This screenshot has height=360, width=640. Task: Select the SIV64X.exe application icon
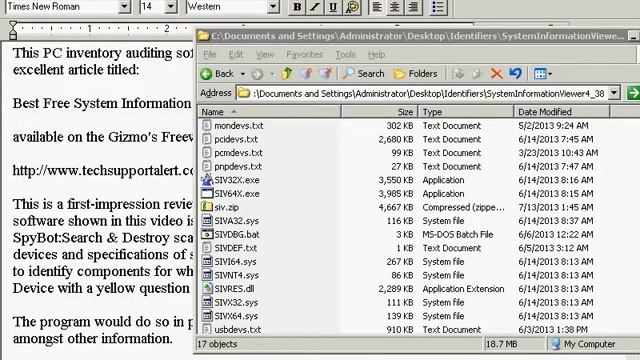(207, 193)
